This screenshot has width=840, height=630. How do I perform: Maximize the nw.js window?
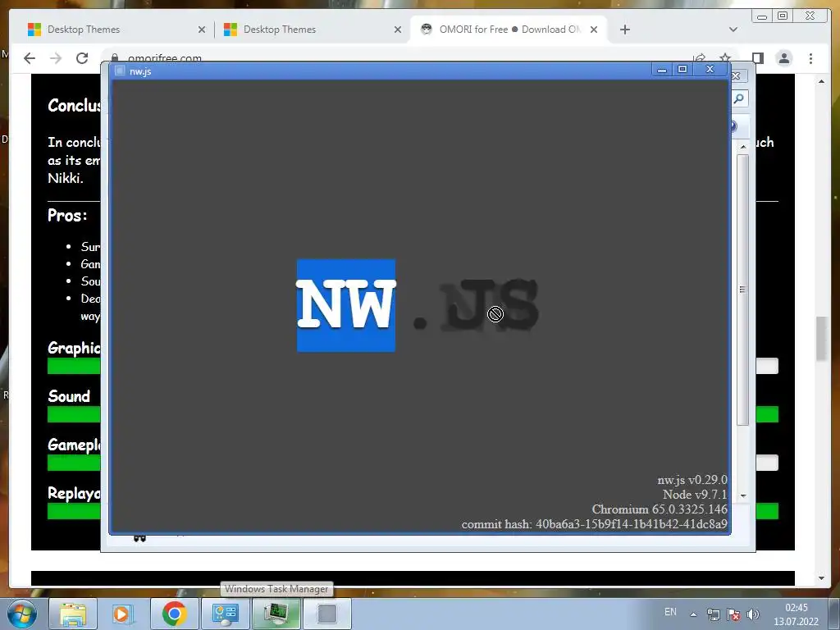click(682, 70)
